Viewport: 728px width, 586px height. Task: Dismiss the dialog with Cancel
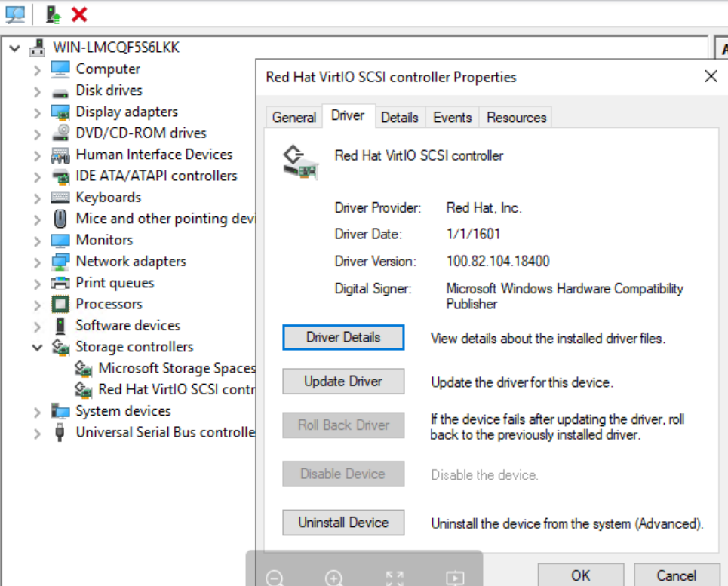[x=677, y=575]
